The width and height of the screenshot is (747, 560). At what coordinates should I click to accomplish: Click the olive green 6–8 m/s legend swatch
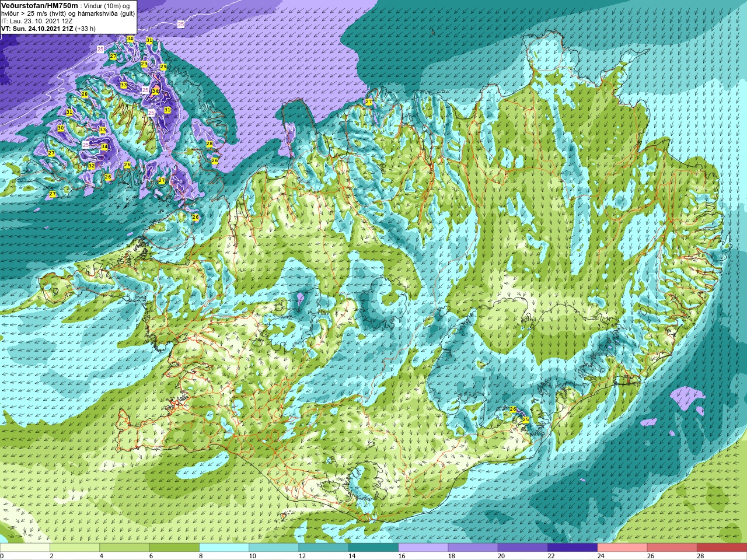174,548
